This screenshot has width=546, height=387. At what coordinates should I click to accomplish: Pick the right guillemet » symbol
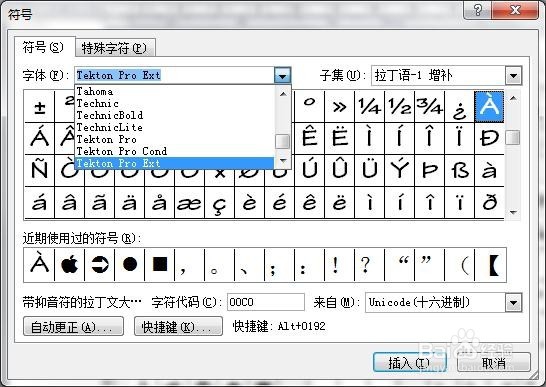pos(340,107)
